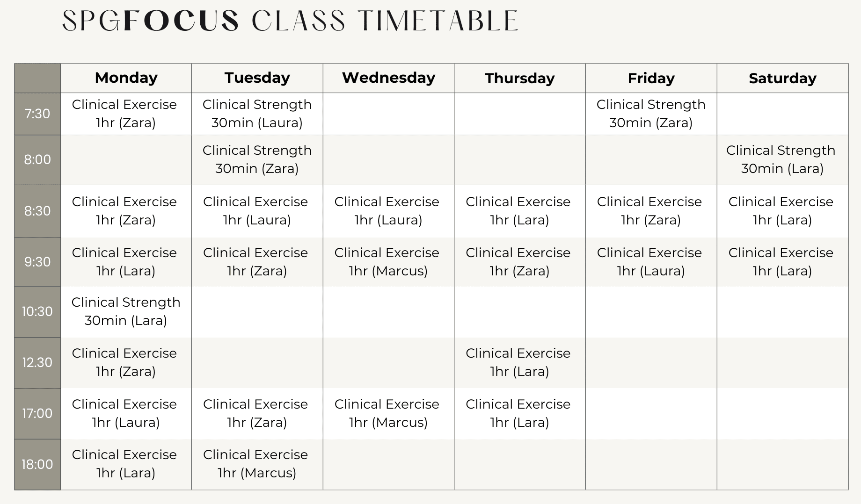
Task: Click Monday 7:30 Clinical Exercise with Zara
Action: [x=124, y=114]
